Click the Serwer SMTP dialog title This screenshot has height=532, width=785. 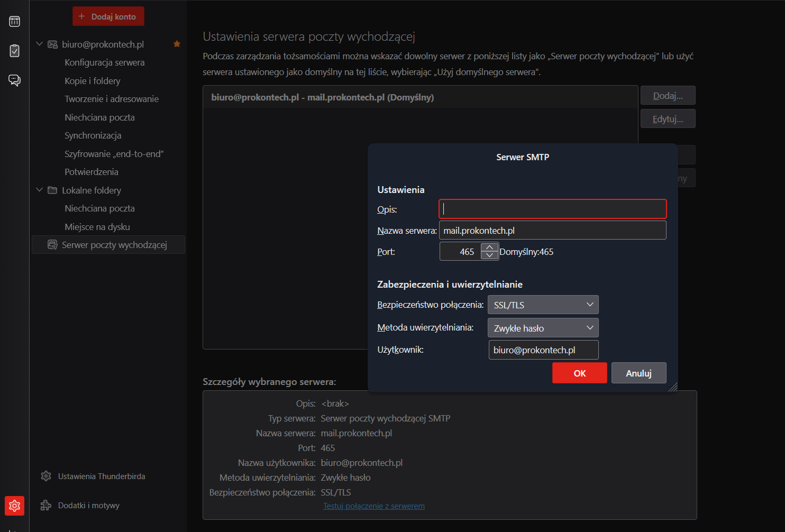[523, 157]
